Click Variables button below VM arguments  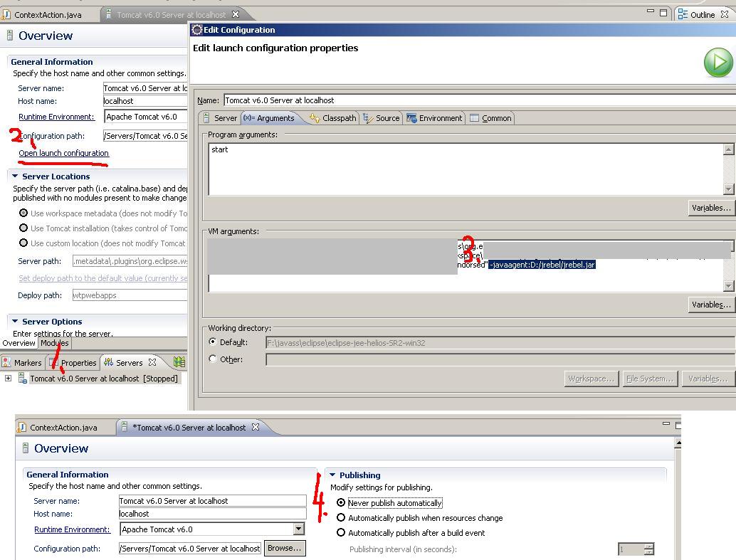[x=711, y=305]
